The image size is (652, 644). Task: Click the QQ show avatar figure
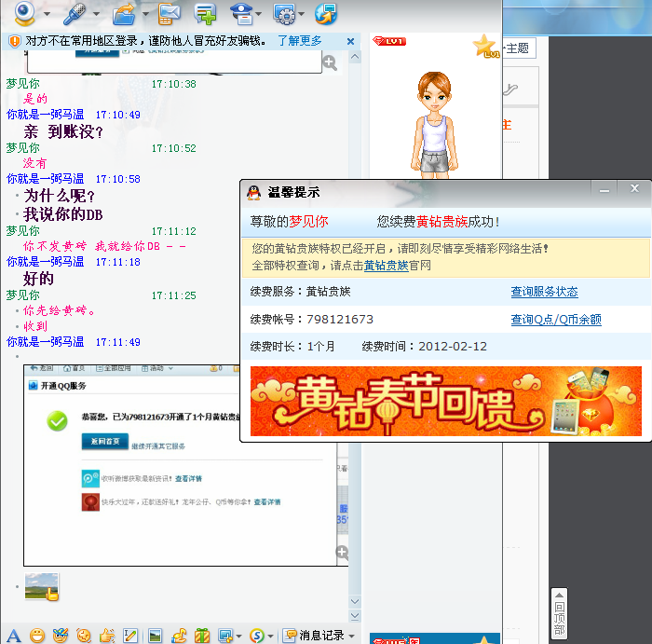coord(435,125)
